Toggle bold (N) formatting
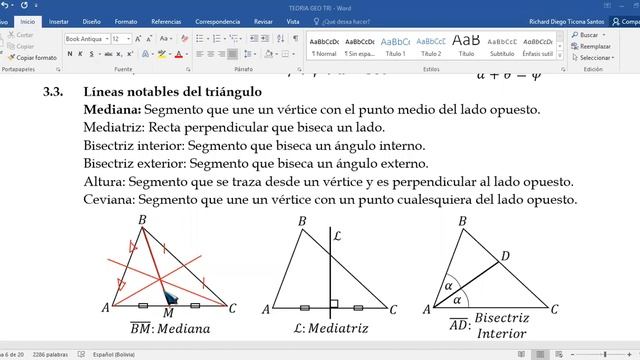This screenshot has height=360, width=640. 70,54
